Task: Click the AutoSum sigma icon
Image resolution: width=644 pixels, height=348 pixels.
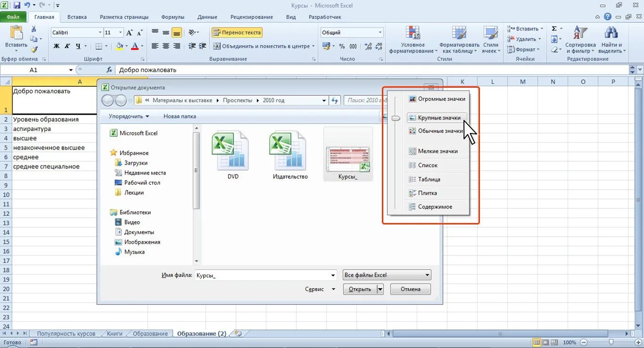Action: pyautogui.click(x=554, y=29)
